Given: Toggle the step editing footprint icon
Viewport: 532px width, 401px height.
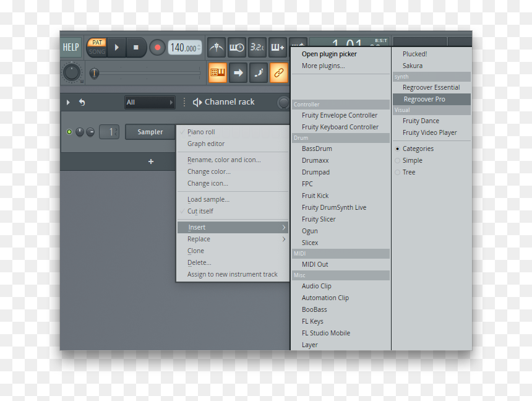Looking at the screenshot, I should (259, 72).
